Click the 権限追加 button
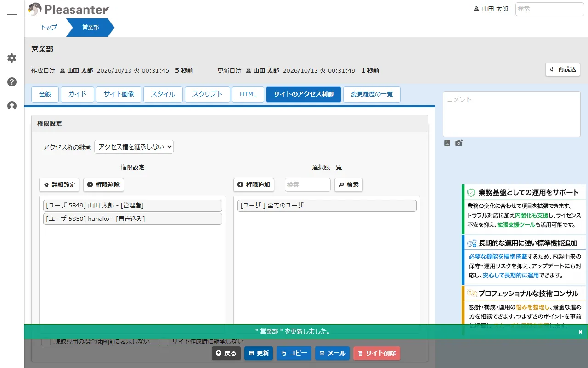 pos(254,185)
